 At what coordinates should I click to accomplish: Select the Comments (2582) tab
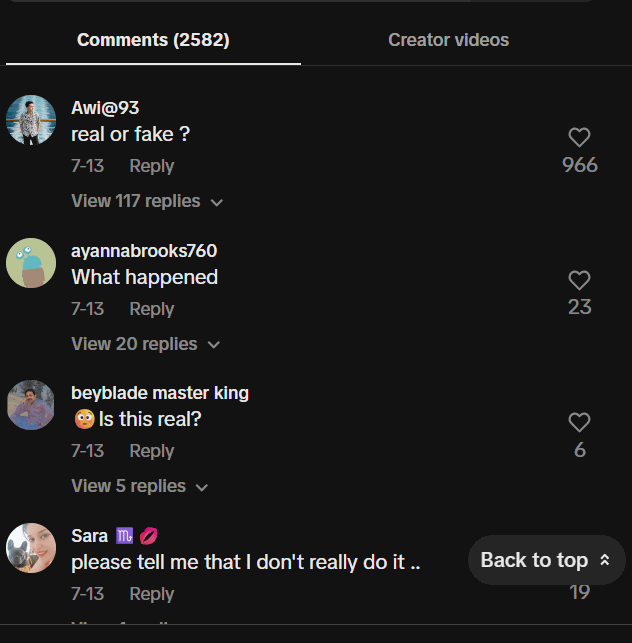[153, 40]
